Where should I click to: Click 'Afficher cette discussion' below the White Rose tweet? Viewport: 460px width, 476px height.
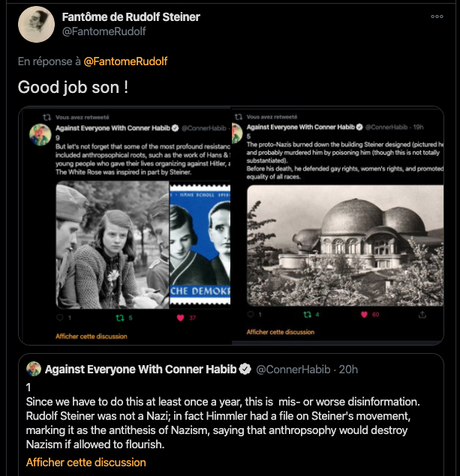pos(91,337)
